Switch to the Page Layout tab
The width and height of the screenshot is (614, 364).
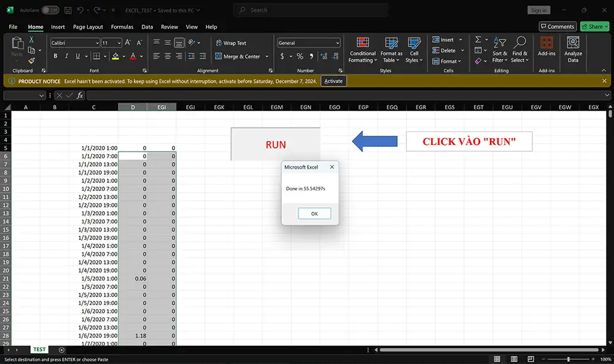pyautogui.click(x=88, y=27)
